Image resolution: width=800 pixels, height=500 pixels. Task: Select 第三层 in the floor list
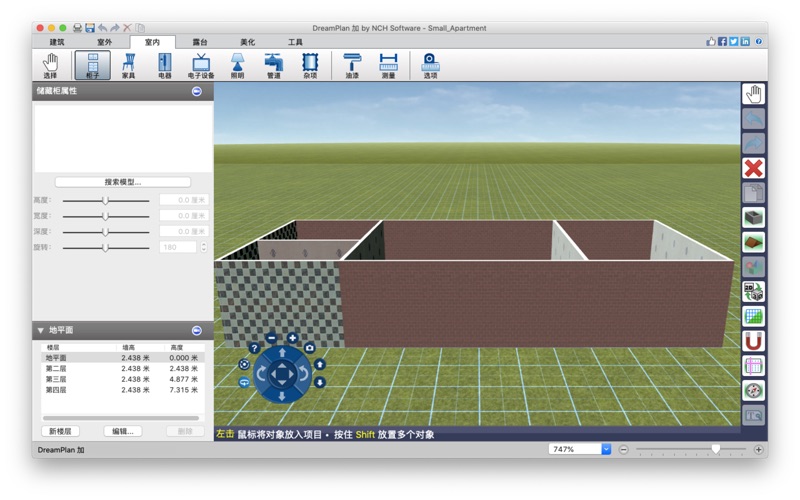point(56,379)
